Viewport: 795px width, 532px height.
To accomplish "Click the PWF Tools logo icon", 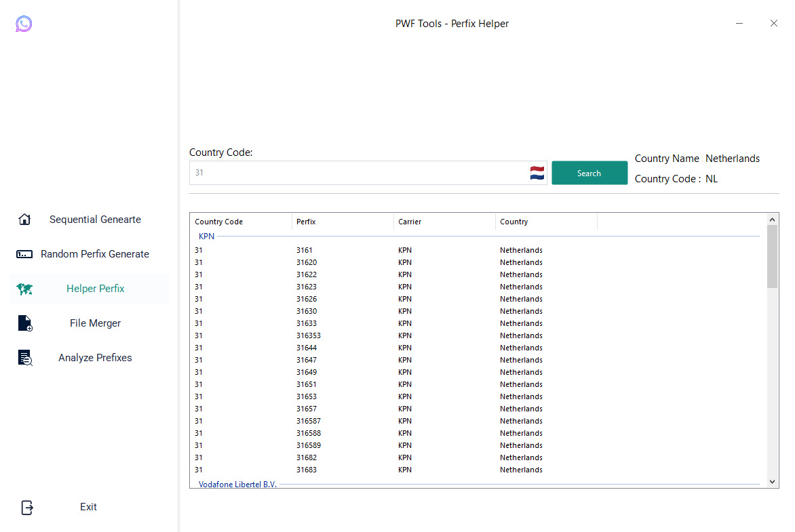I will click(x=24, y=24).
